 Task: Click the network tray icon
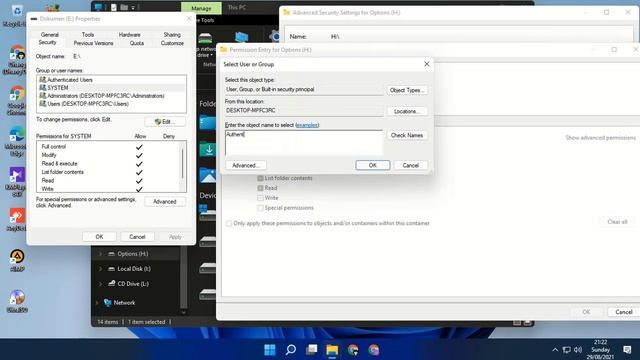click(x=567, y=350)
